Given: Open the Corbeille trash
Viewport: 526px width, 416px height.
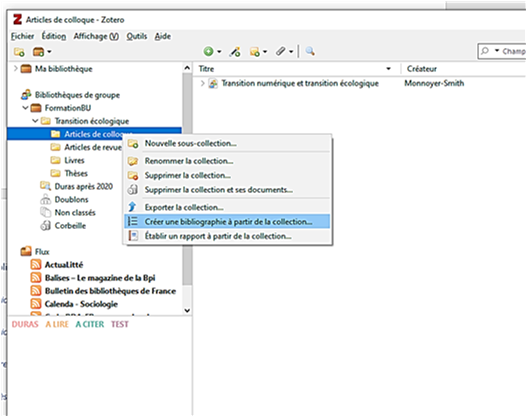Looking at the screenshot, I should (x=70, y=226).
